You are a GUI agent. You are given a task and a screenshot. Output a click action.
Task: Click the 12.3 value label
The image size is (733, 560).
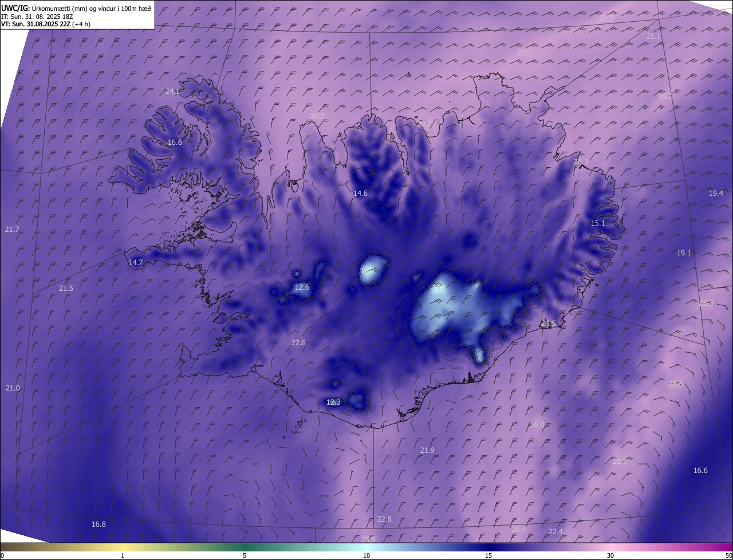[x=333, y=403]
